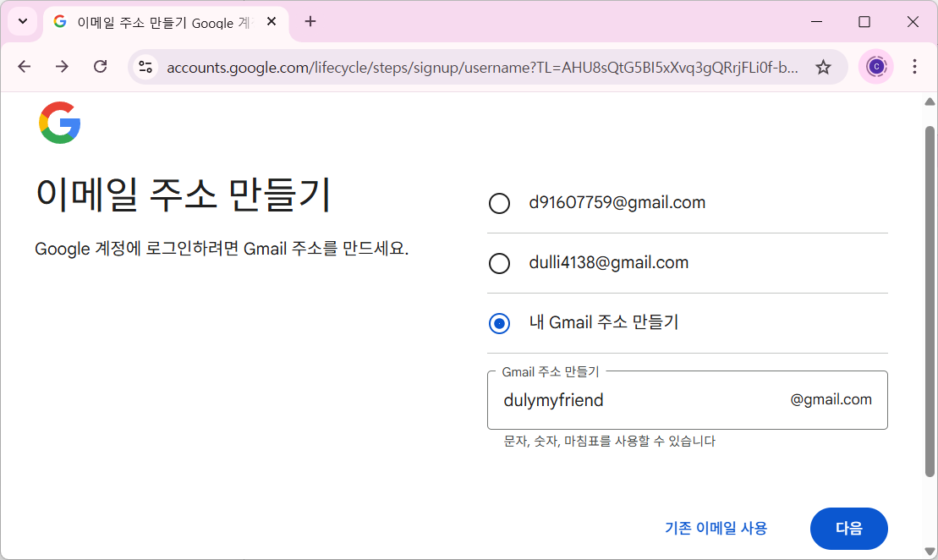Click the 기존 이메일 사용 link
The height and width of the screenshot is (560, 938).
coord(716,529)
